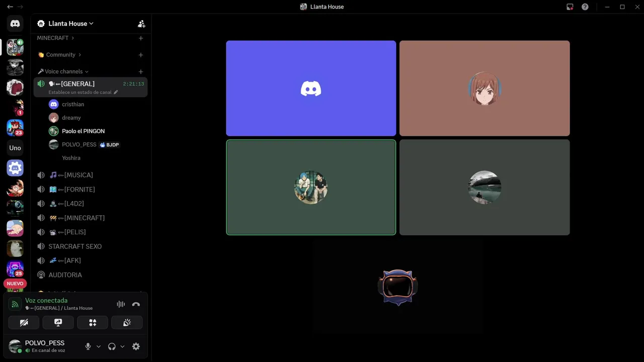Screen dimensions: 644x362
Task: Select the server labeled Uno
Action: [15, 148]
